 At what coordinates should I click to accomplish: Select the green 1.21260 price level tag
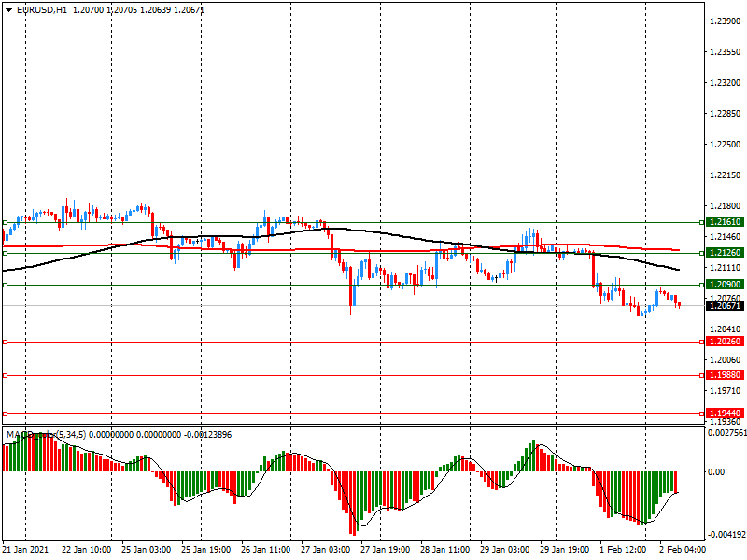click(x=725, y=253)
